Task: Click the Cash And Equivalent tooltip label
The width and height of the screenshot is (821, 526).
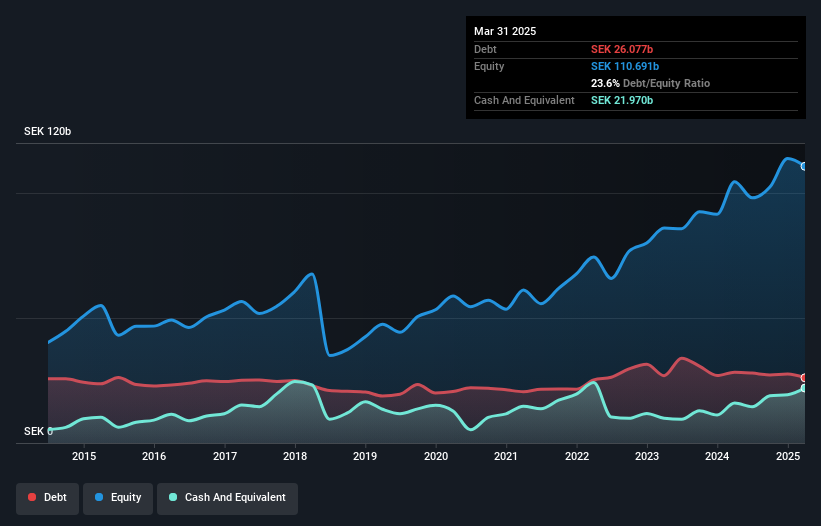Action: click(x=524, y=100)
